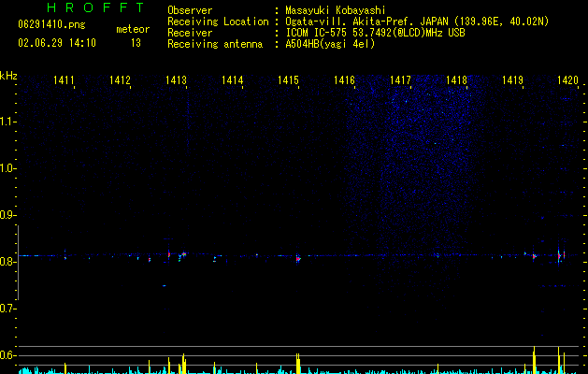Click the 1.0 kHz axis label
Screen dimensions: 588x374
click(7, 168)
